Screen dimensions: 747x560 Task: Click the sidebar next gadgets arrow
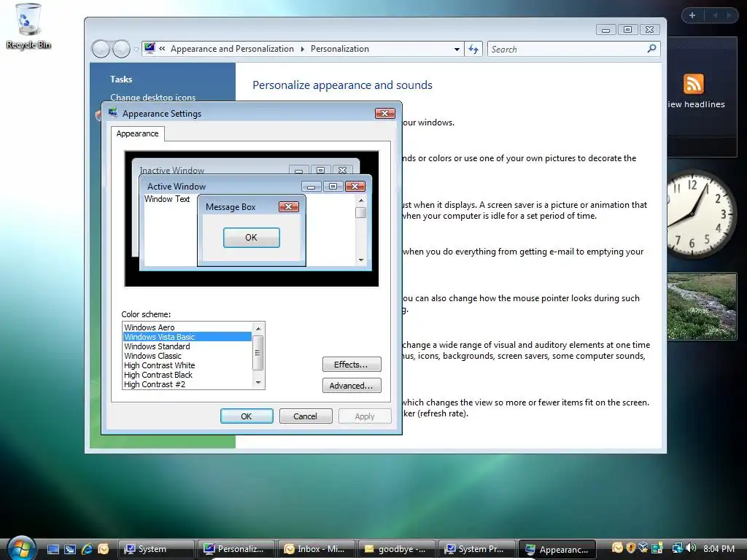pyautogui.click(x=729, y=15)
